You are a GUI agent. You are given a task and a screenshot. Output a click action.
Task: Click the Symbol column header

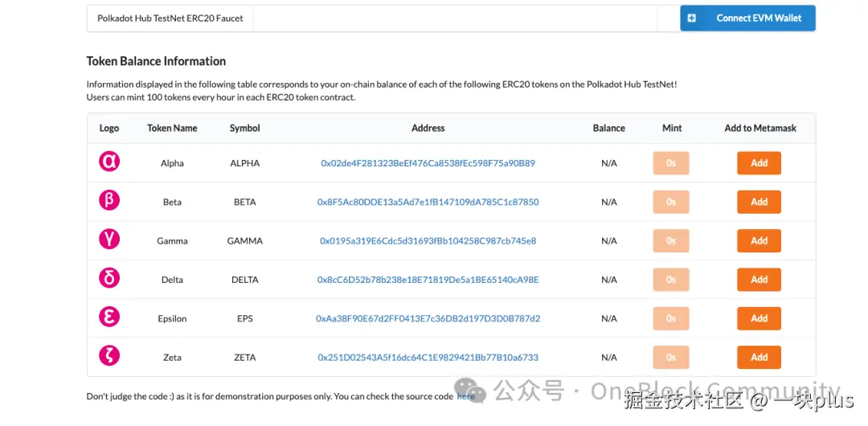[x=244, y=128]
